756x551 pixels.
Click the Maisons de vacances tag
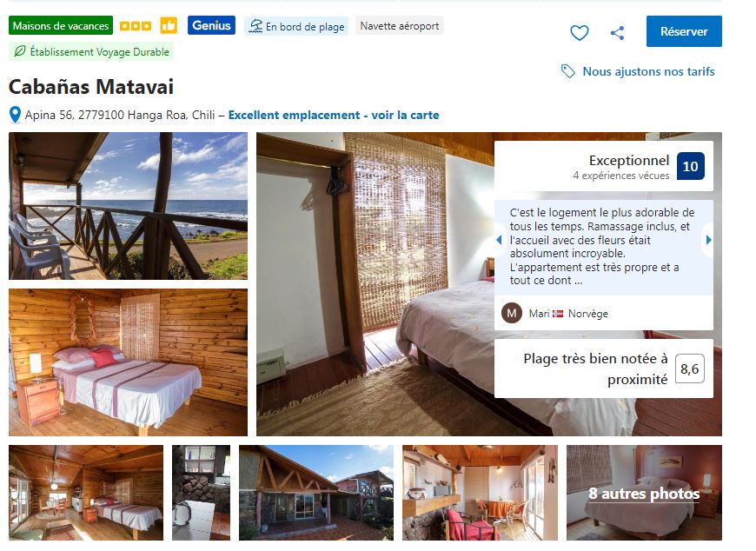[61, 25]
